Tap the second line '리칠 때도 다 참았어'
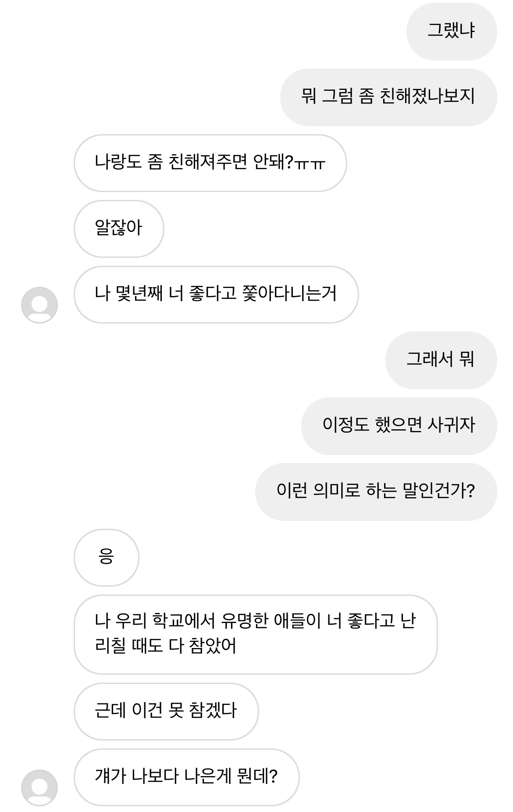Viewport: 513px width, 812px height. [166, 646]
